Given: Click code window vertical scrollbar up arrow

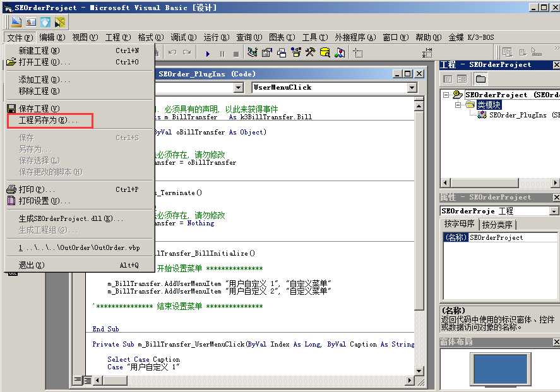Looking at the screenshot, I should pyautogui.click(x=419, y=106).
